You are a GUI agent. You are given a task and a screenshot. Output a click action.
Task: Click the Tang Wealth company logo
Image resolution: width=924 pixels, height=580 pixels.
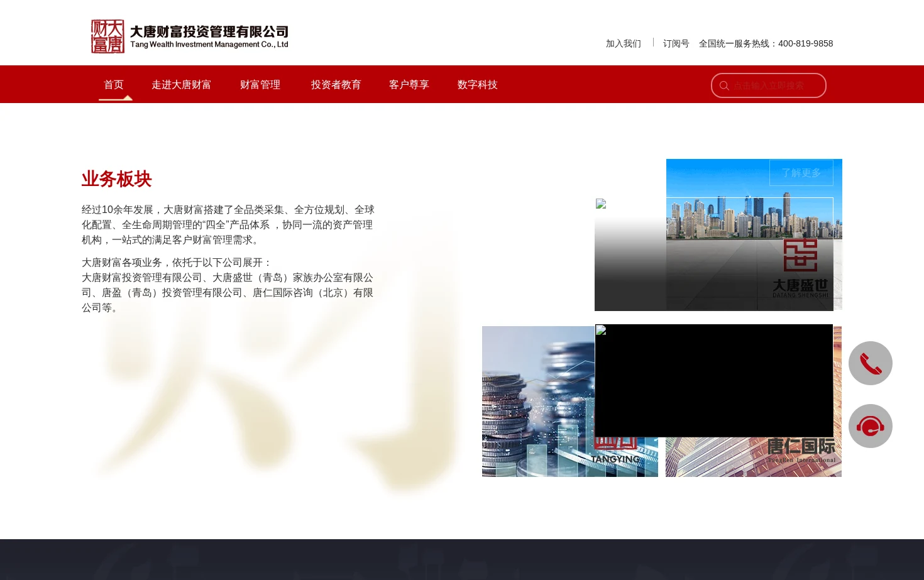click(x=189, y=36)
